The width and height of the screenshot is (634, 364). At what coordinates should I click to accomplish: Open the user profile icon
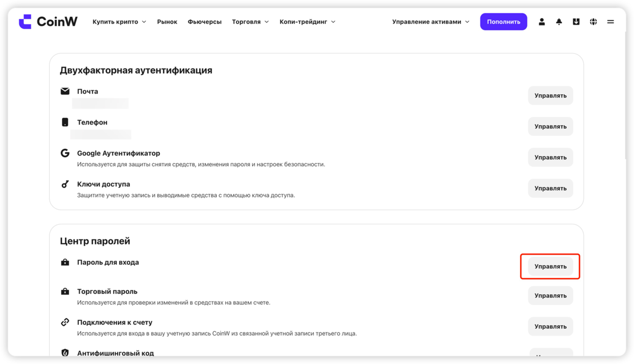[x=542, y=21]
